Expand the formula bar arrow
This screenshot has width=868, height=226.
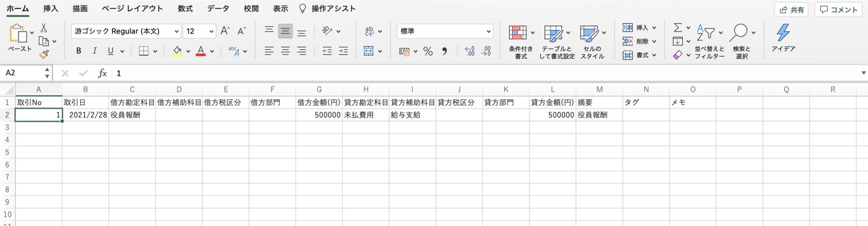point(863,73)
